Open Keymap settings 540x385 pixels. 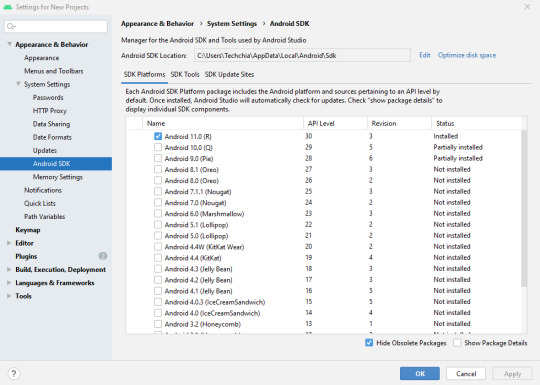point(28,230)
